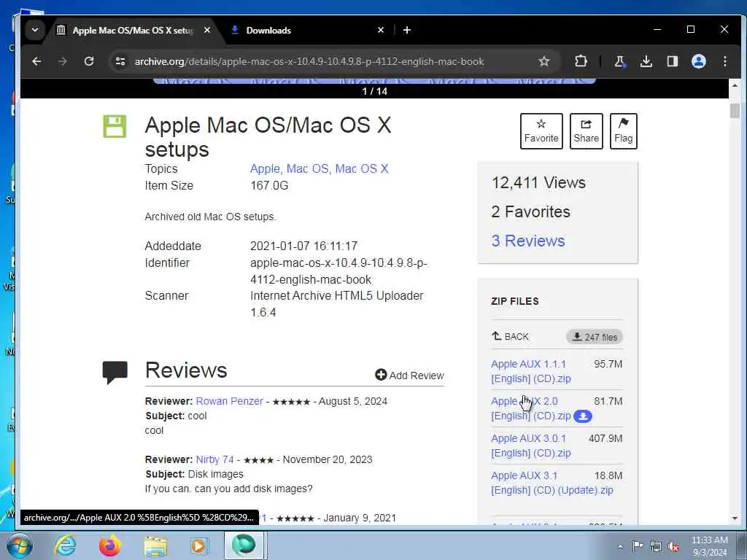Viewport: 747px width, 560px height.
Task: Select the "1 / 14" page indicator
Action: point(374,91)
